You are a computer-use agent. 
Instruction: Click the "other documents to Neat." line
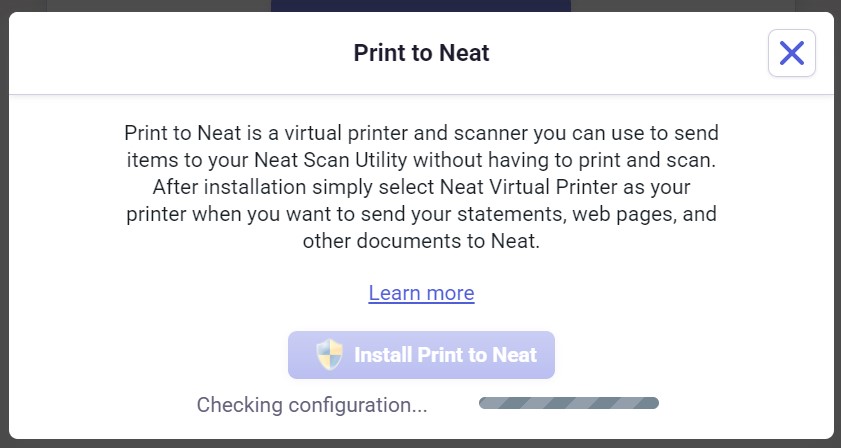[x=421, y=241]
